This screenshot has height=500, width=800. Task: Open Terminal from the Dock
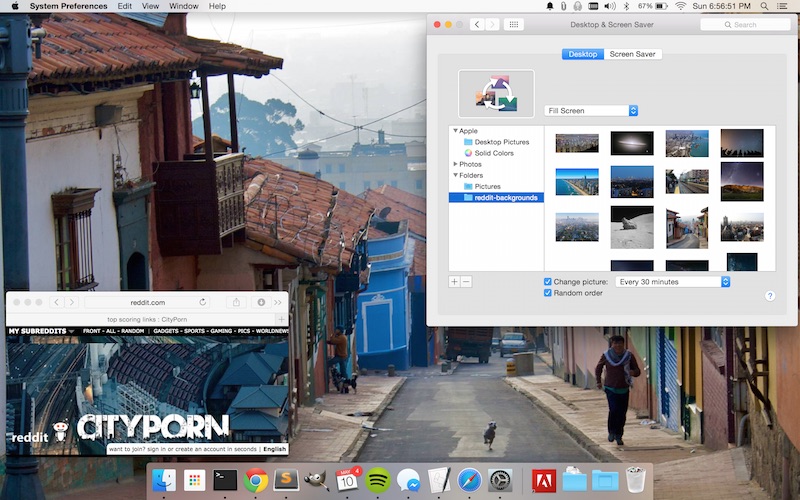pos(225,480)
